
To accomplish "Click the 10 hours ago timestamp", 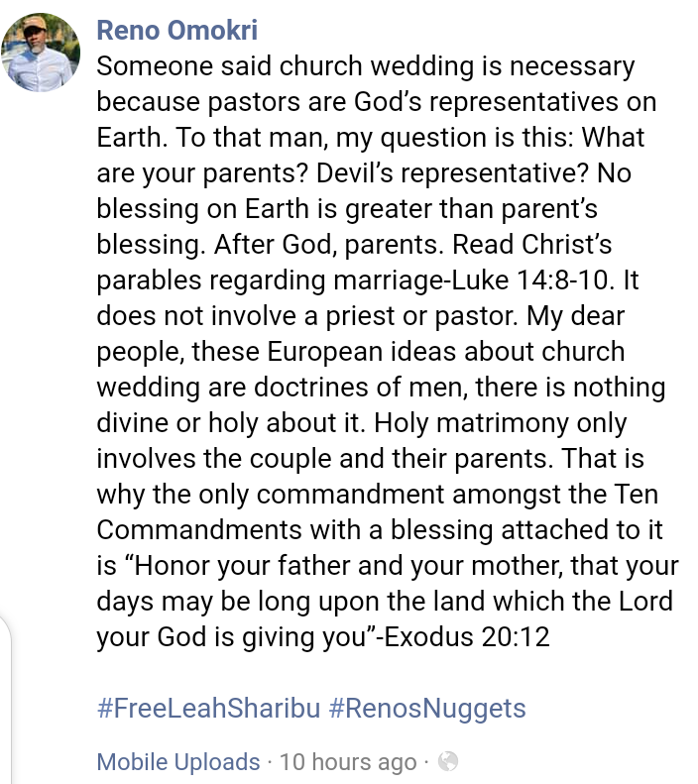I will click(348, 762).
